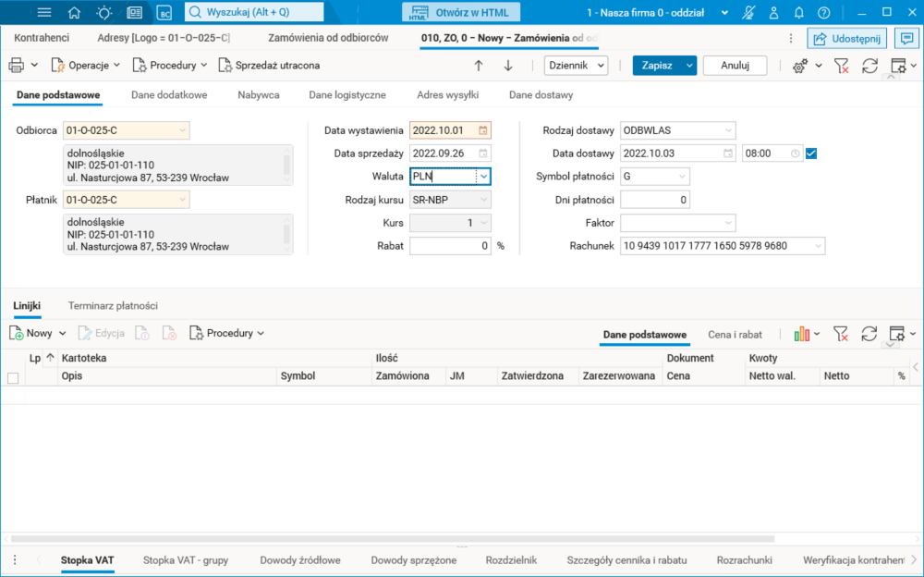The width and height of the screenshot is (924, 577).
Task: Click the horizontal scrollbar of the grid
Action: click(393, 539)
